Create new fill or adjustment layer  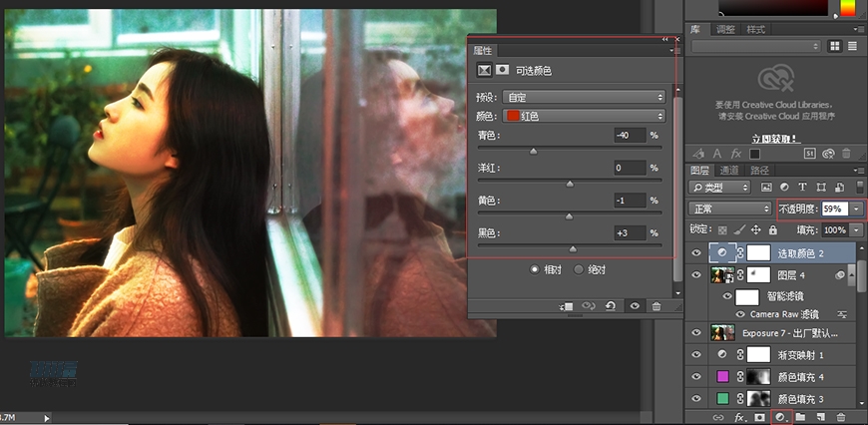(x=781, y=417)
